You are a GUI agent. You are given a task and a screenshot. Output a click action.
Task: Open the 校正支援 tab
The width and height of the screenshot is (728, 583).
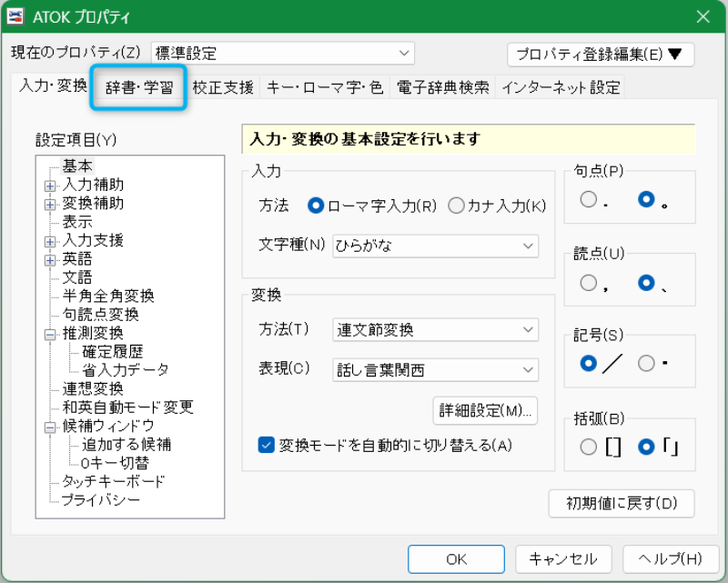[x=223, y=87]
